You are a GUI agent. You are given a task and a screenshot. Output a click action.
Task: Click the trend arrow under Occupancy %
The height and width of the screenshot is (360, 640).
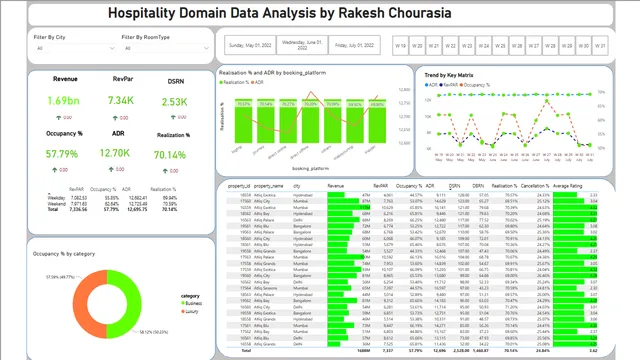coord(55,170)
